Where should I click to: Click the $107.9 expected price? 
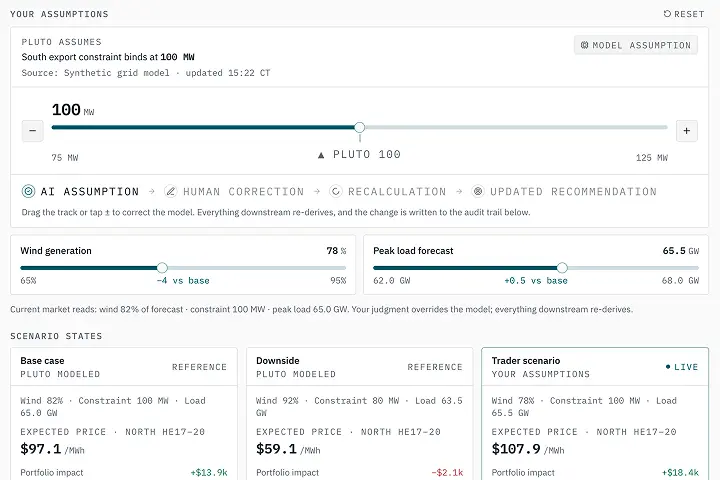pyautogui.click(x=516, y=449)
